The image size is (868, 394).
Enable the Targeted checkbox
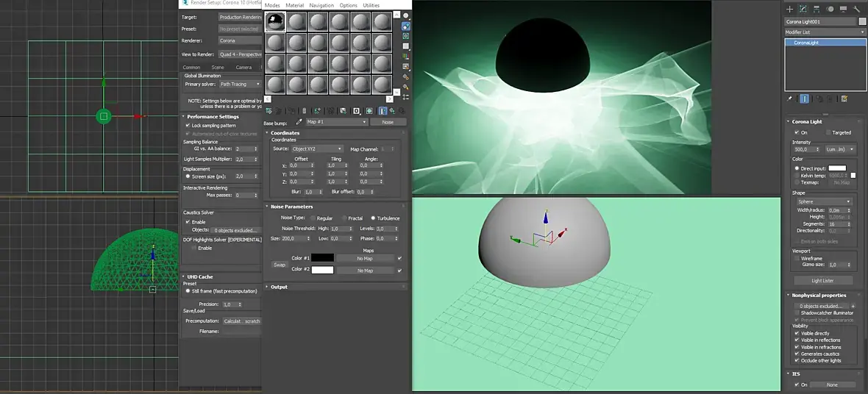pos(828,132)
